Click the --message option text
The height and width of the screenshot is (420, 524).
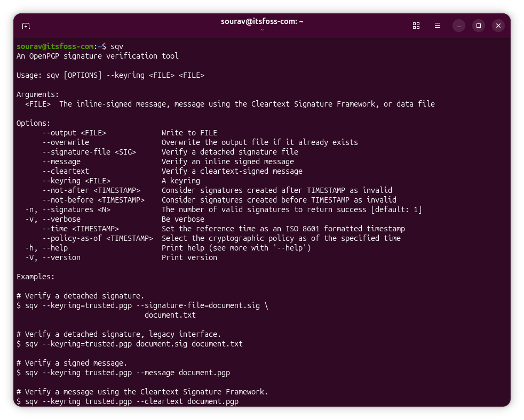(x=61, y=161)
